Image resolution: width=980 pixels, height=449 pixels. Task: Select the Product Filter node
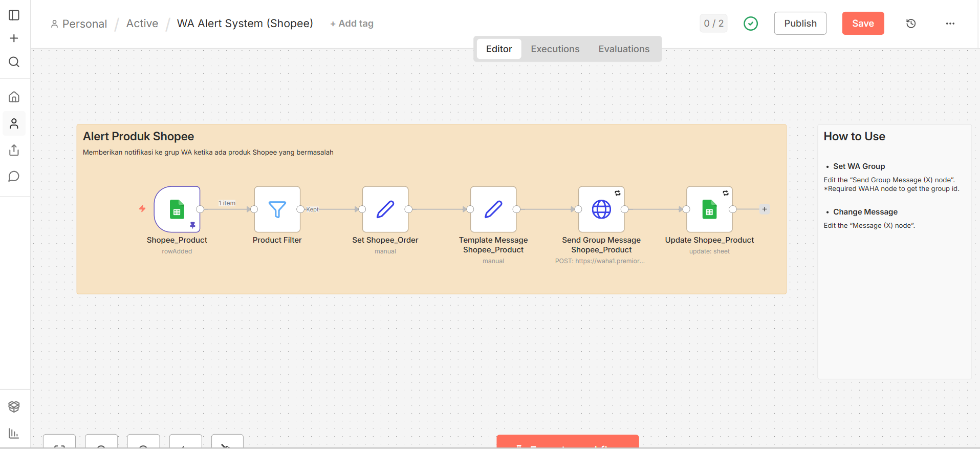[x=277, y=209]
